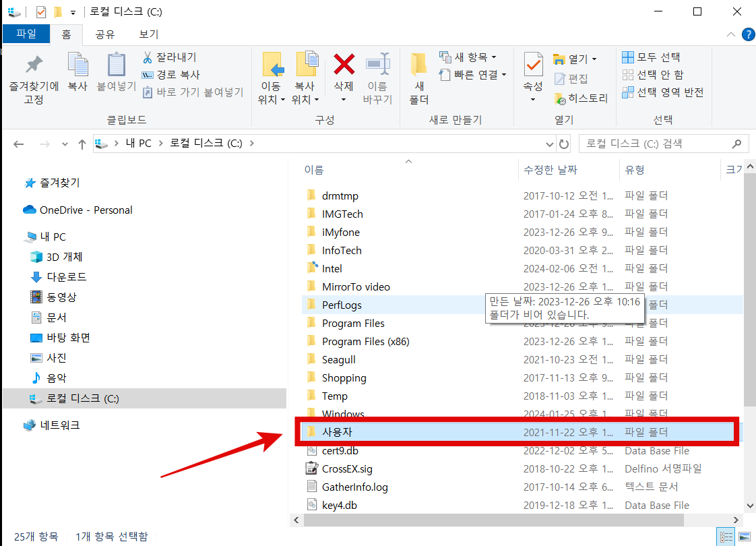Switch to the 보기 ribbon tab

(x=148, y=33)
